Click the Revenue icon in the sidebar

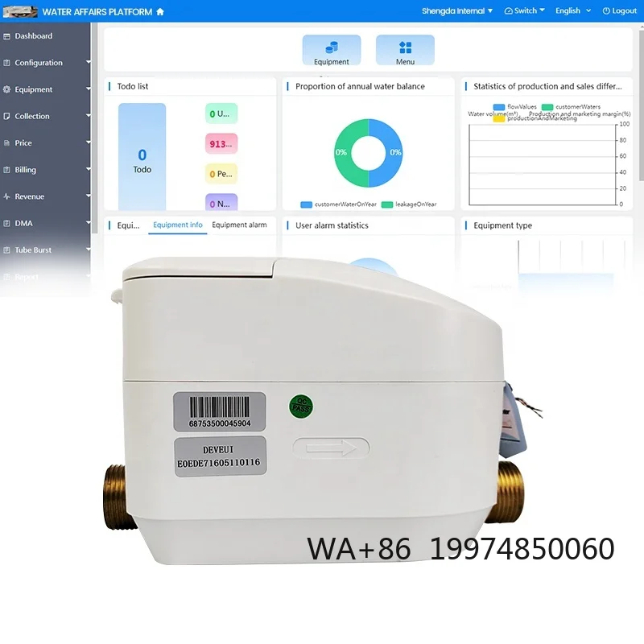coord(9,196)
